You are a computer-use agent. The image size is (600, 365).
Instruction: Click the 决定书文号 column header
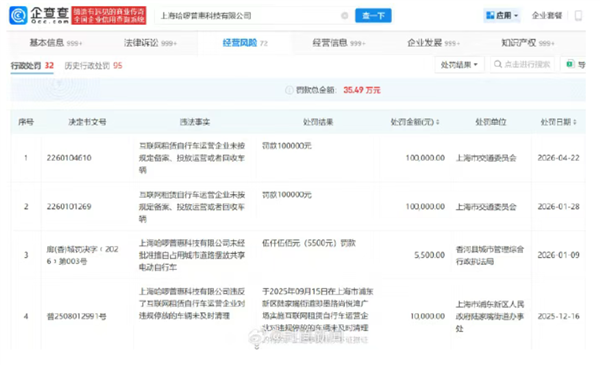[87, 122]
